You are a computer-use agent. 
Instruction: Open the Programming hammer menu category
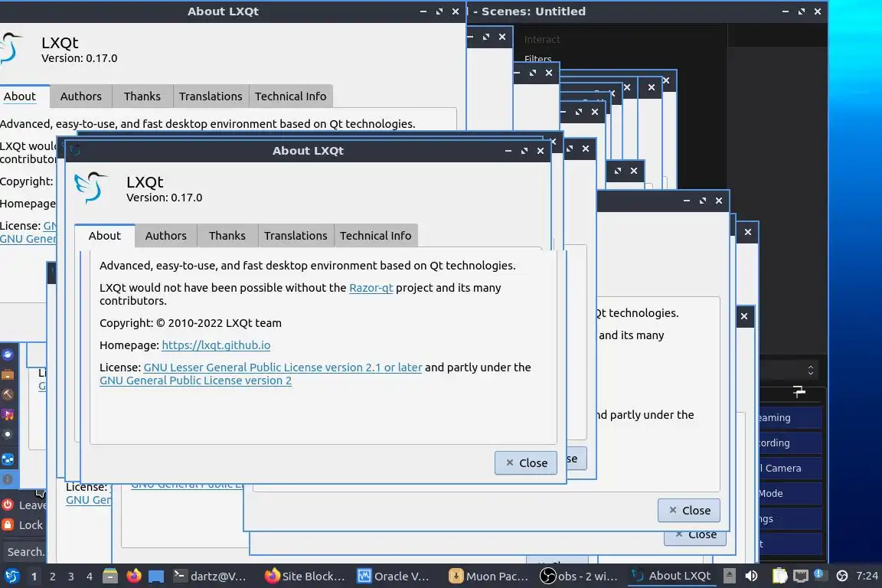[x=8, y=394]
